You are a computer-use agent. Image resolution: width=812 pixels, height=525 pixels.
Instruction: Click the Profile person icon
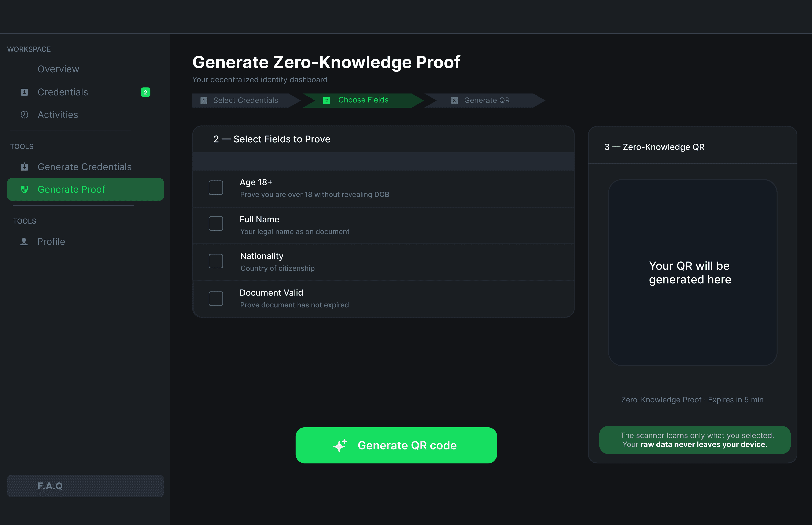tap(24, 241)
